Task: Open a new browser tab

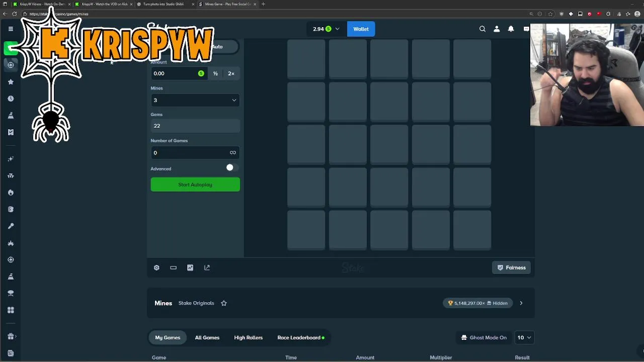Action: click(x=263, y=4)
